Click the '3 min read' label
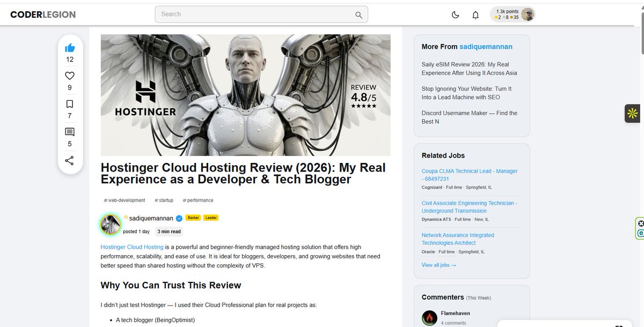 pos(169,232)
